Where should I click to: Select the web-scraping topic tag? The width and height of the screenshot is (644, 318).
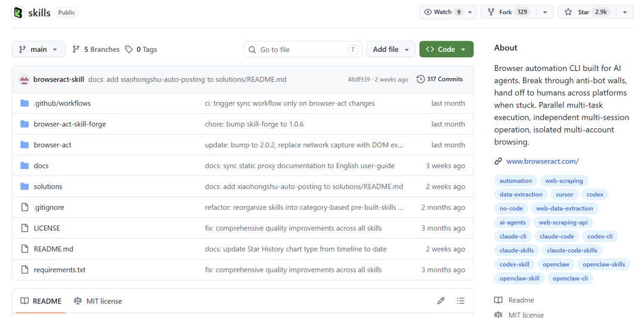click(x=564, y=181)
